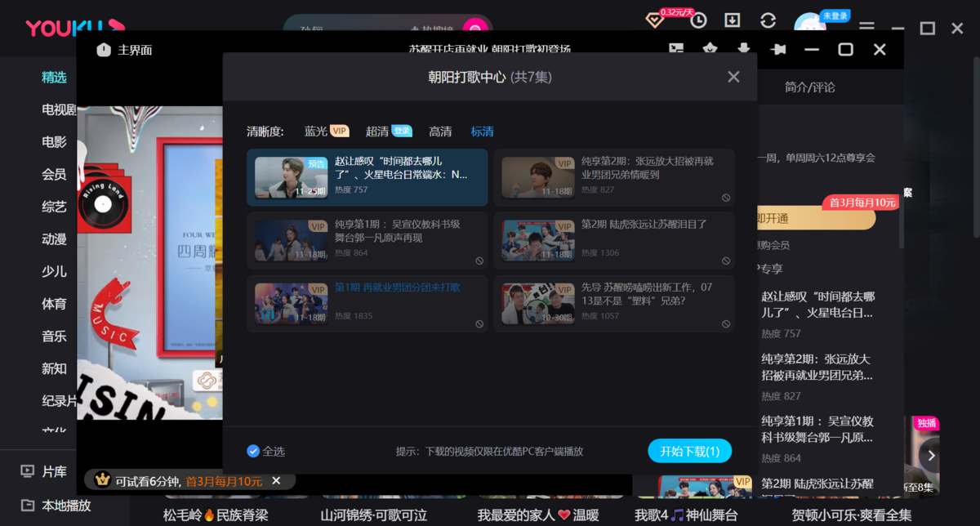The width and height of the screenshot is (980, 526).
Task: Toggle the 全选 select-all checkbox
Action: (x=253, y=451)
